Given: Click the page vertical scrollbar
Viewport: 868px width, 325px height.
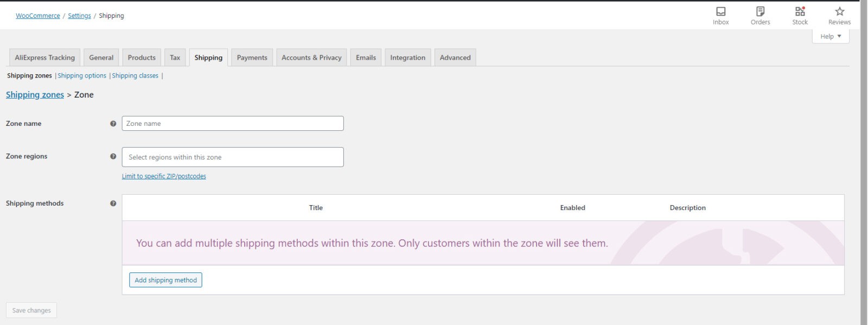Looking at the screenshot, I should point(864,163).
